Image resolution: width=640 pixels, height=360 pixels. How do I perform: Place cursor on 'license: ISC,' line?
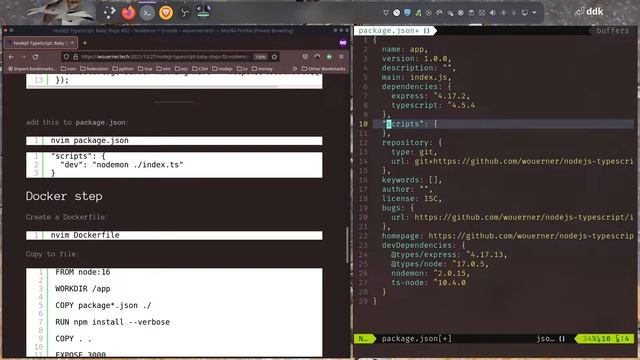(412, 199)
